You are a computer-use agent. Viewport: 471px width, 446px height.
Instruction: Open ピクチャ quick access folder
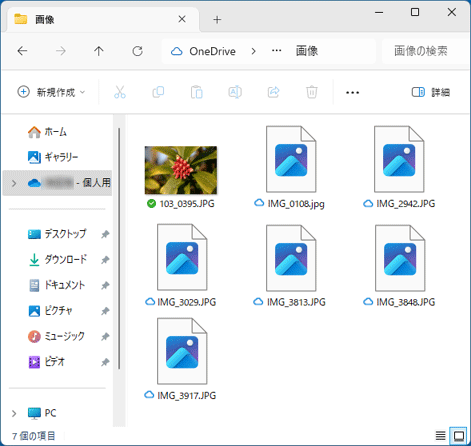(50, 311)
